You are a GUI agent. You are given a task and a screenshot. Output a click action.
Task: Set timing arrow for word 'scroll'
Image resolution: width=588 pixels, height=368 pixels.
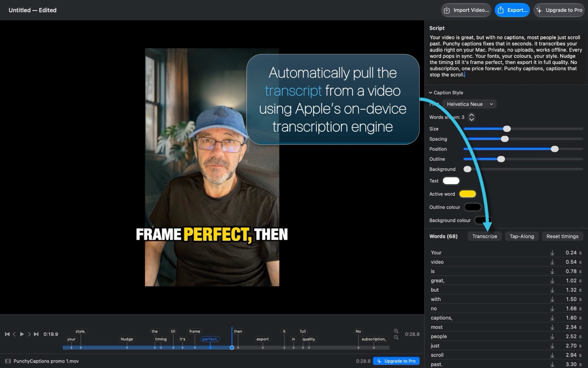pyautogui.click(x=552, y=355)
